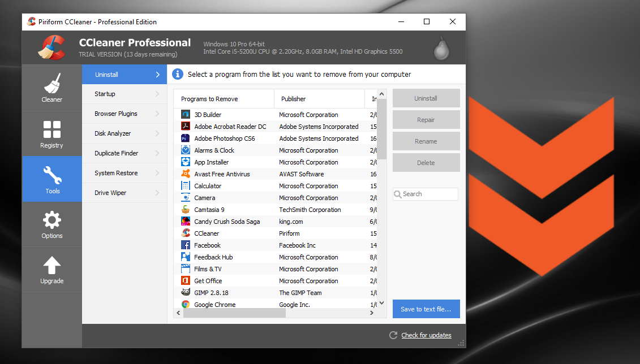Click the blue info icon

pyautogui.click(x=178, y=74)
